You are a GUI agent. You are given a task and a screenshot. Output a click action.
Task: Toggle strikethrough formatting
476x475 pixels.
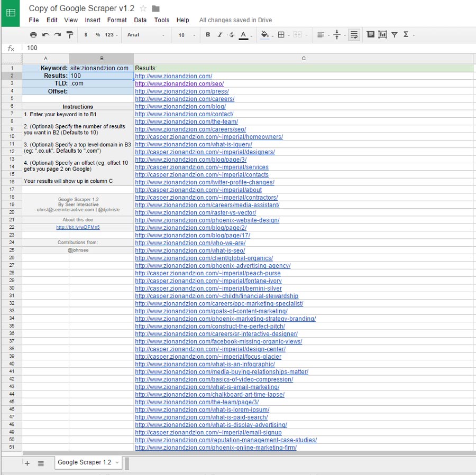232,34
